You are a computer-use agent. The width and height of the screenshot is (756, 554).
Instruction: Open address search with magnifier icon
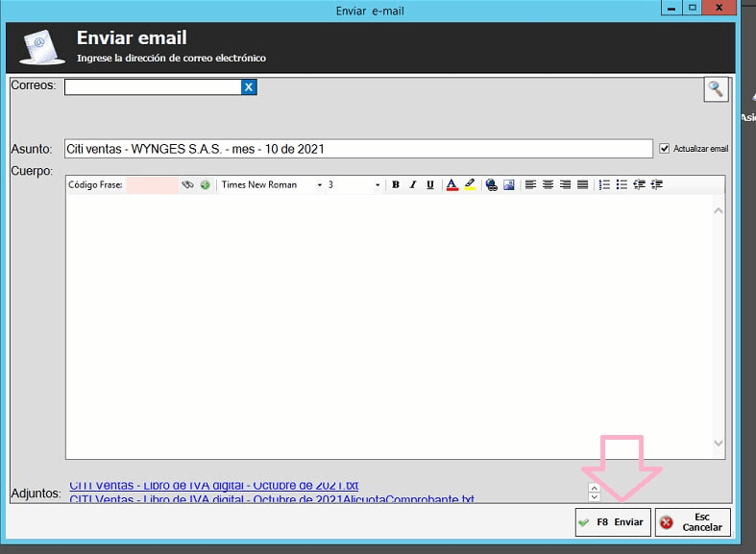[716, 89]
